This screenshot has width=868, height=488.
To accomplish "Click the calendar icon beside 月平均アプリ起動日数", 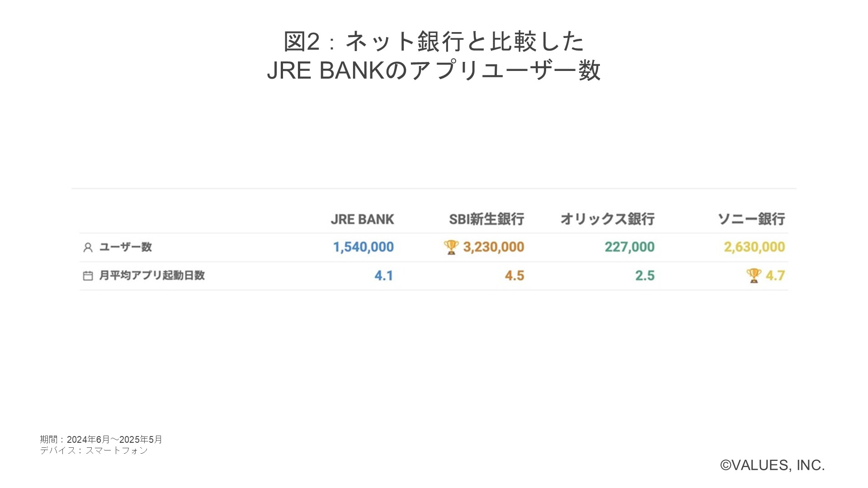I will click(x=88, y=276).
